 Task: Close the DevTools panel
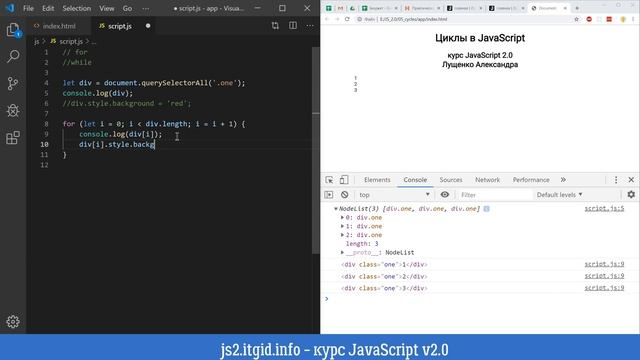(631, 180)
